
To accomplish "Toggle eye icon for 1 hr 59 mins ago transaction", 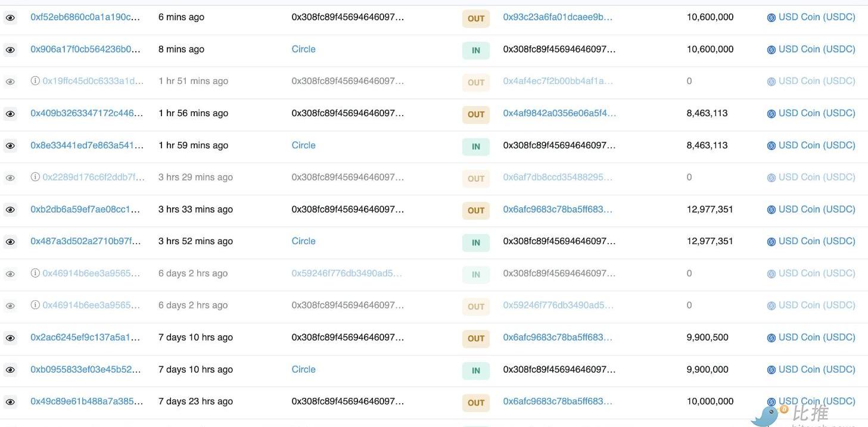I will 10,146.
